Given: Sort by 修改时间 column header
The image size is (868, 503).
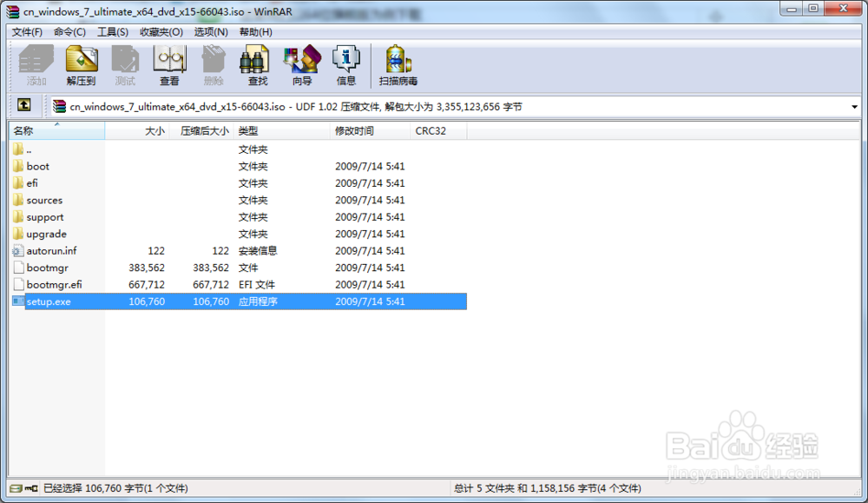Looking at the screenshot, I should click(371, 130).
